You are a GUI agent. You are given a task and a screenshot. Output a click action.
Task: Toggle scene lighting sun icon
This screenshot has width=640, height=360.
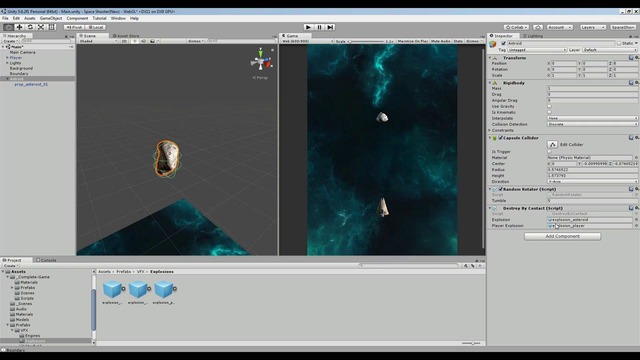[x=134, y=41]
